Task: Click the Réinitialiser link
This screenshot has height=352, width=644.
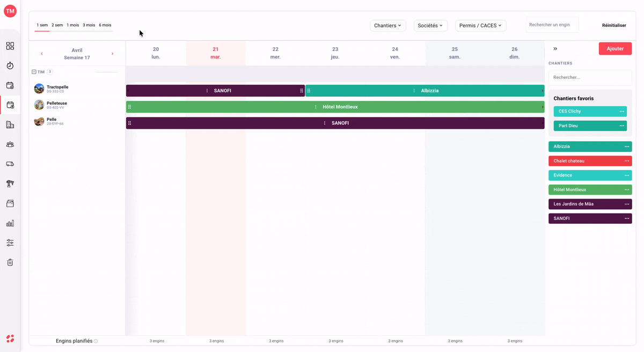Action: coord(614,25)
